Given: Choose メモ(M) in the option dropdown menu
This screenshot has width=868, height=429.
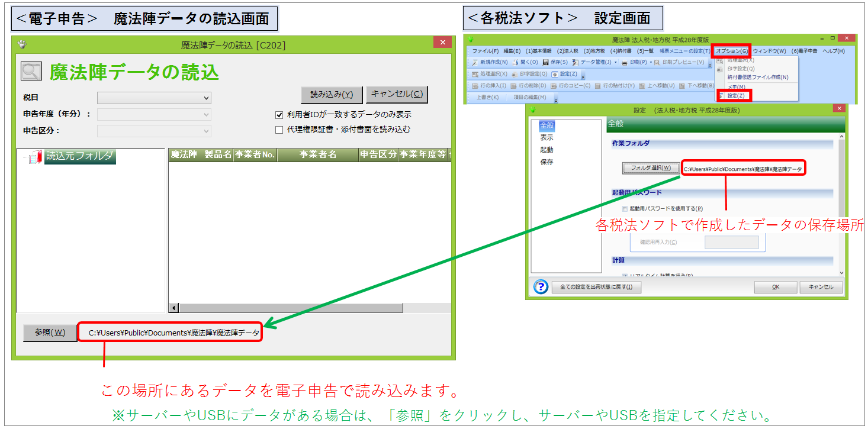Looking at the screenshot, I should tap(737, 87).
